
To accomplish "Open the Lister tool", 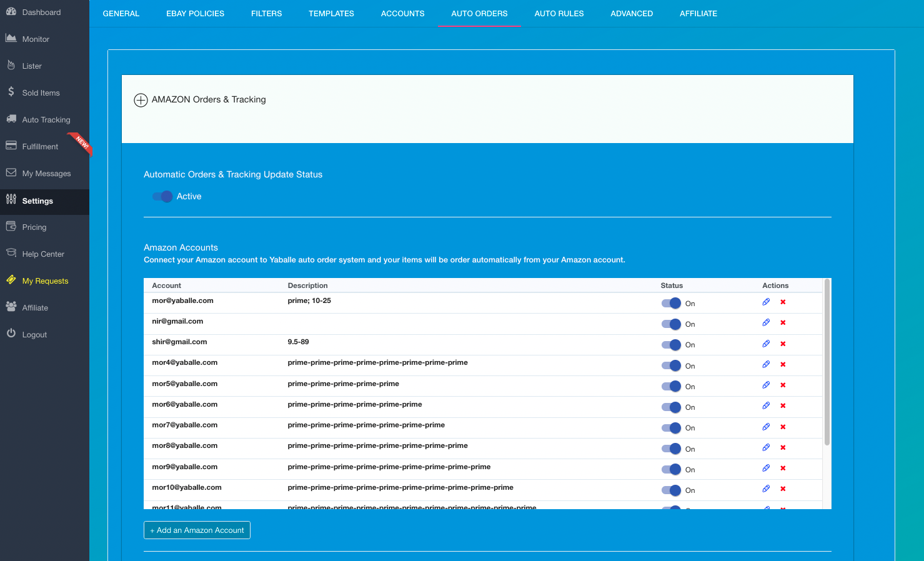I will [32, 66].
